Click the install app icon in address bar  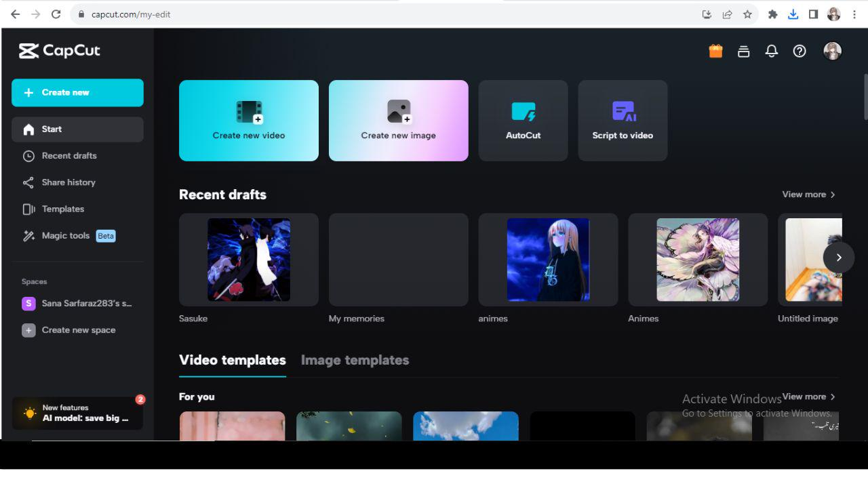pyautogui.click(x=707, y=14)
